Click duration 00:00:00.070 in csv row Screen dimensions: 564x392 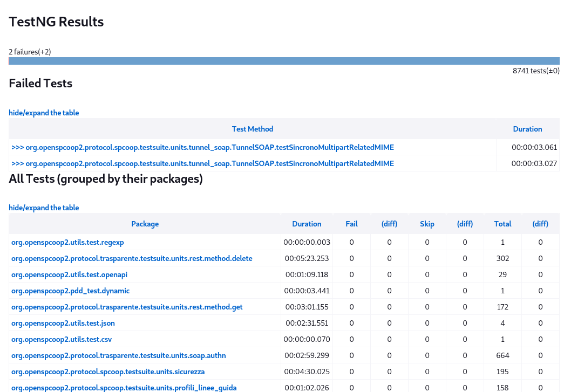coord(307,339)
